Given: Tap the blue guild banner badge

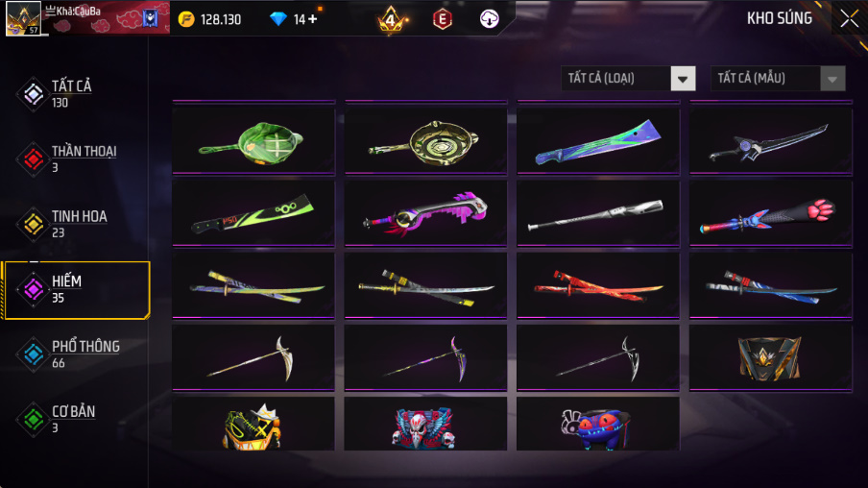Looking at the screenshot, I should pos(150,18).
